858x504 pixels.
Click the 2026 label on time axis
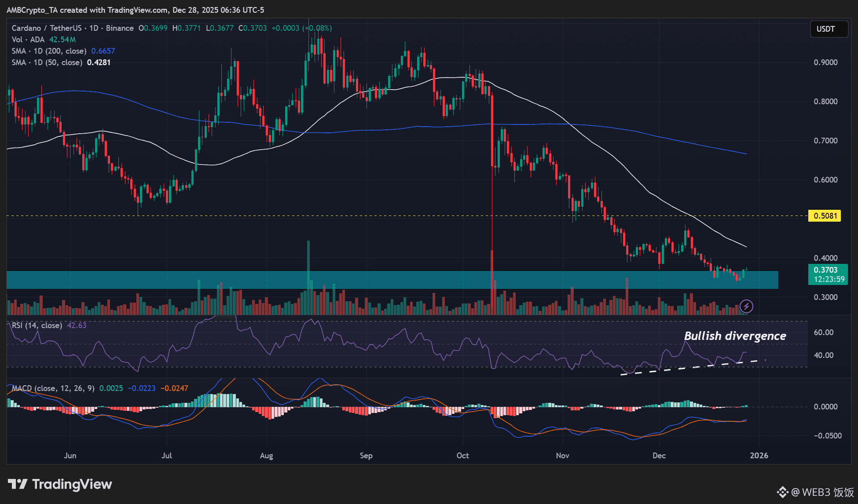759,456
